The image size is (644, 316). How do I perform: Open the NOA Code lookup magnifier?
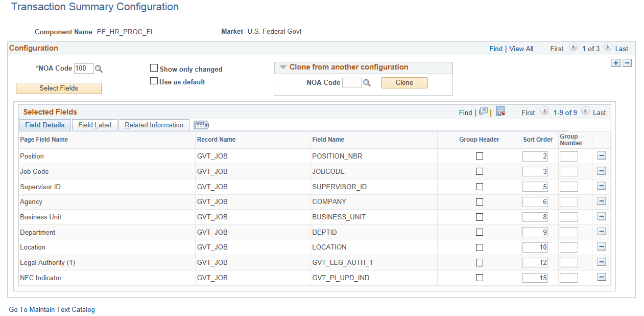click(x=99, y=69)
